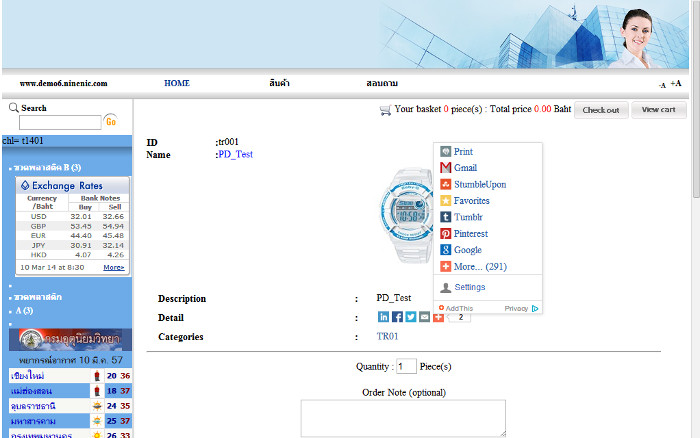
Task: Share product via Facebook icon
Action: pos(397,317)
